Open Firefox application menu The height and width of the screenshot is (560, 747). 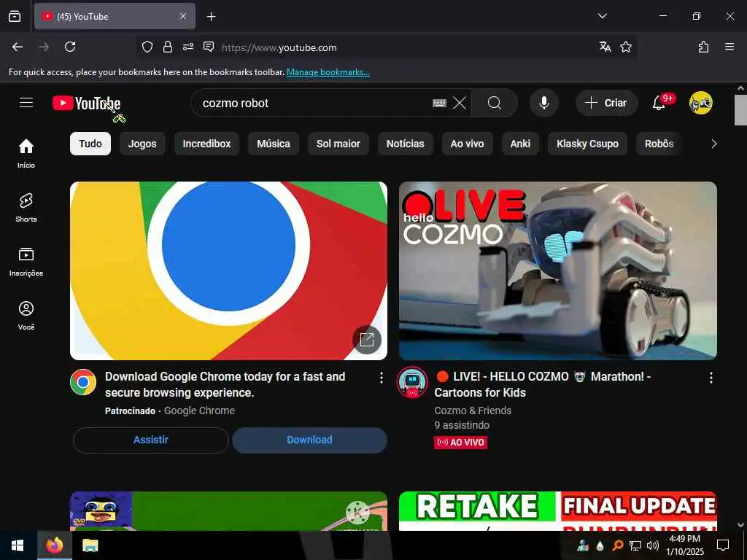[729, 47]
